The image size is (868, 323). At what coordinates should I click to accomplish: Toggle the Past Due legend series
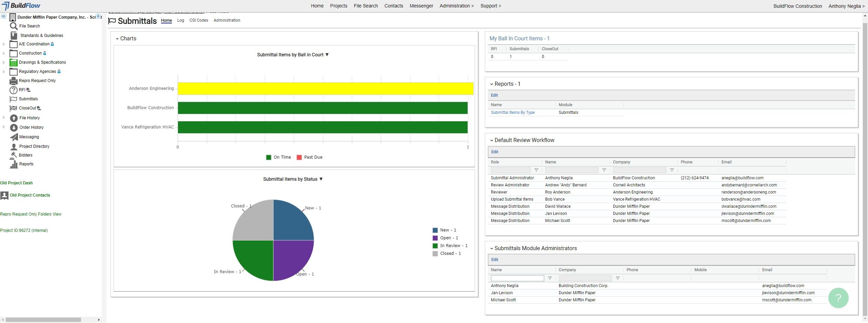click(309, 157)
